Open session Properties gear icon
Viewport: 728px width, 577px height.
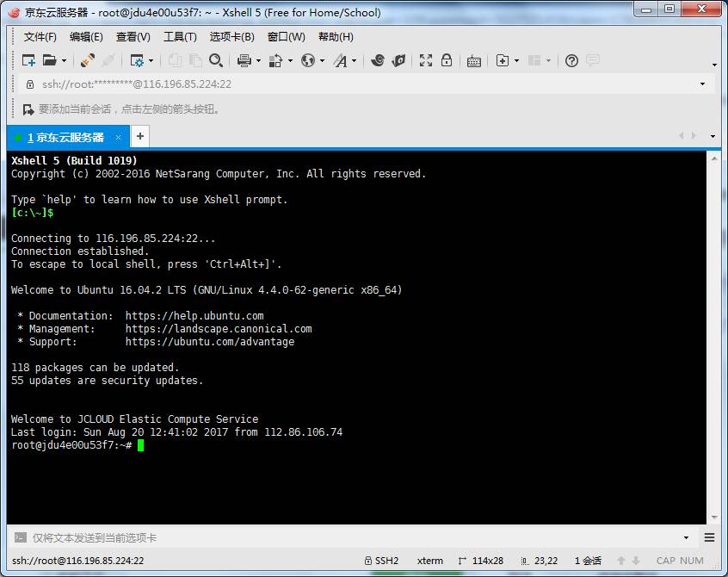pos(137,60)
